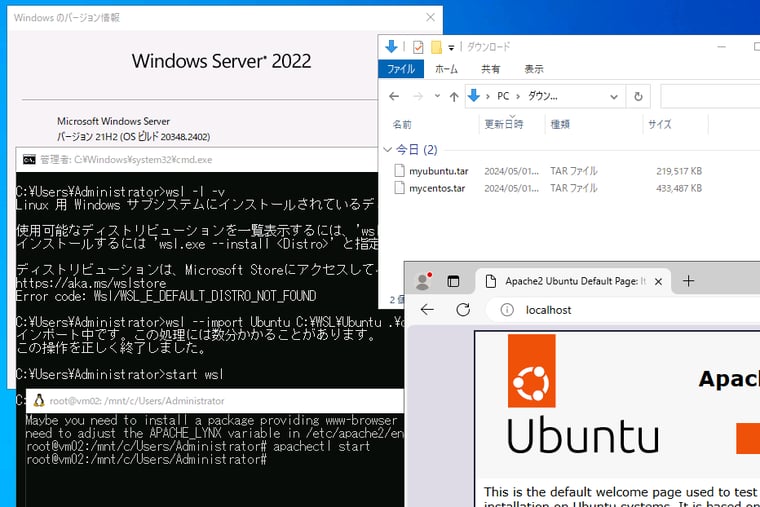The width and height of the screenshot is (760, 507).
Task: Collapse the 今日 (2) group
Action: (x=387, y=149)
